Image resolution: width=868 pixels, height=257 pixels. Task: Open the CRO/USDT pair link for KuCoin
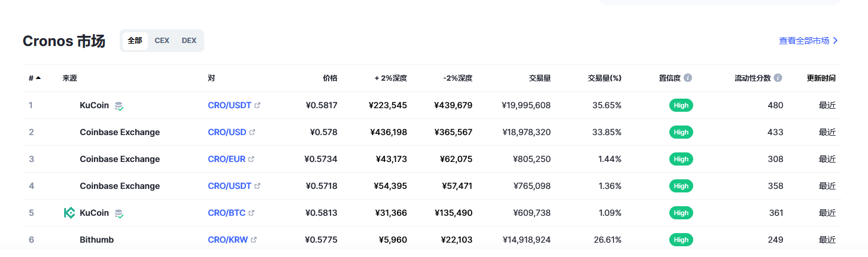pyautogui.click(x=229, y=105)
